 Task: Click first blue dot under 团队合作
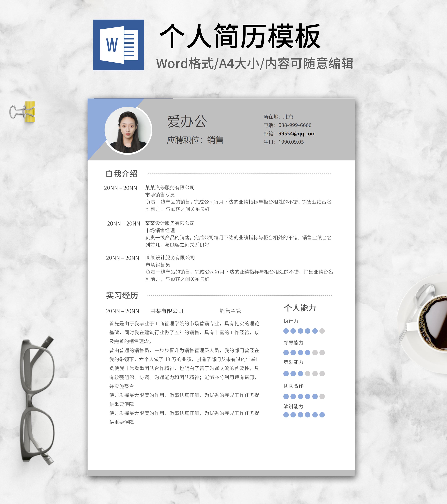[286, 397]
